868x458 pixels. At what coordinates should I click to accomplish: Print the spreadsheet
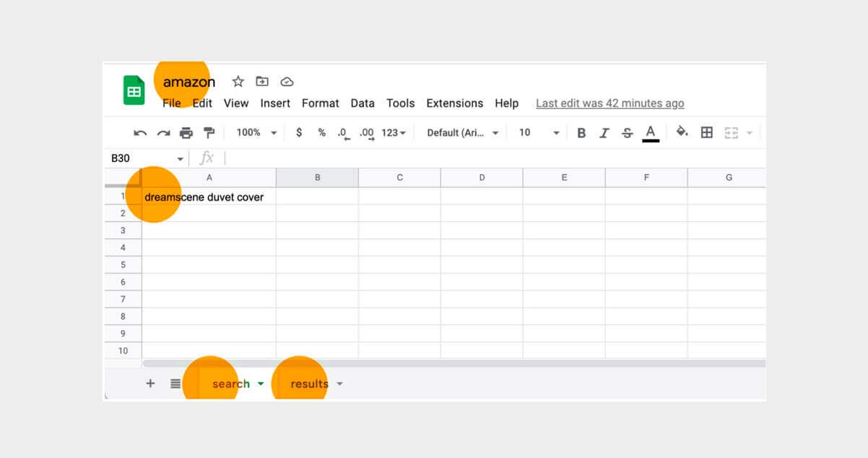pyautogui.click(x=186, y=133)
